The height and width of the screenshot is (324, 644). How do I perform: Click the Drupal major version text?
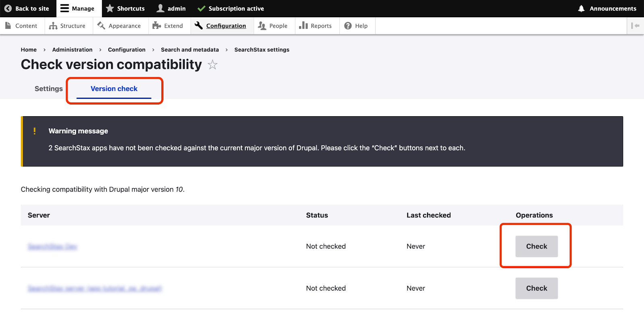(x=103, y=189)
